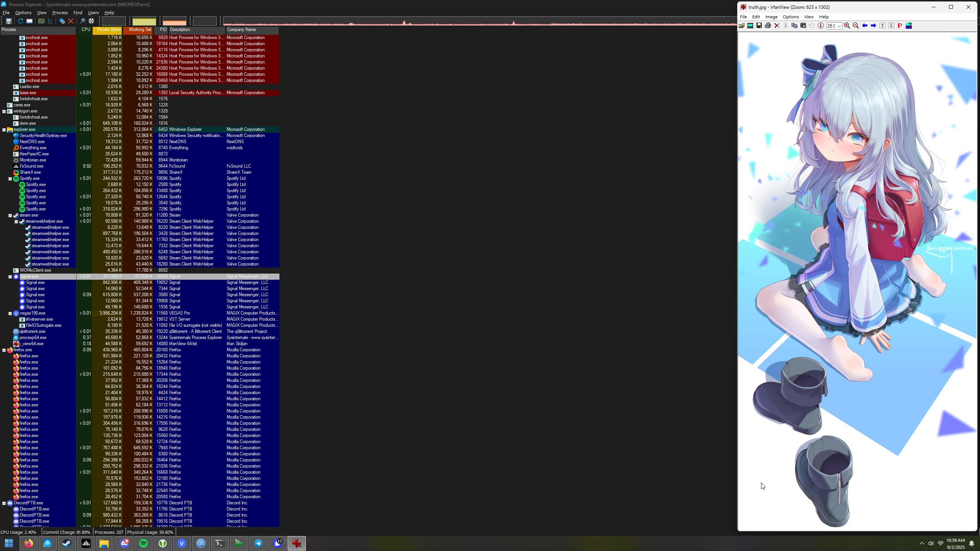This screenshot has height=551, width=980.
Task: Open Telegram from the Windows taskbar
Action: point(258,543)
